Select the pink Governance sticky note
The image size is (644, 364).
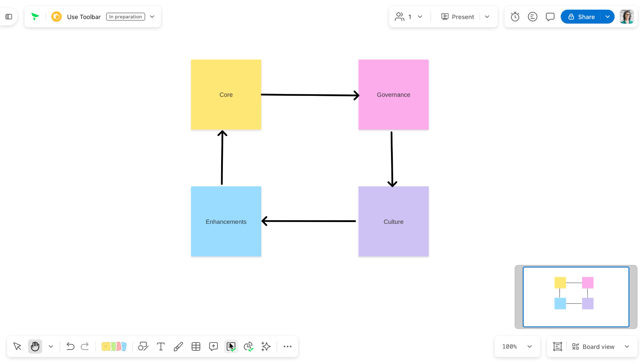[394, 95]
